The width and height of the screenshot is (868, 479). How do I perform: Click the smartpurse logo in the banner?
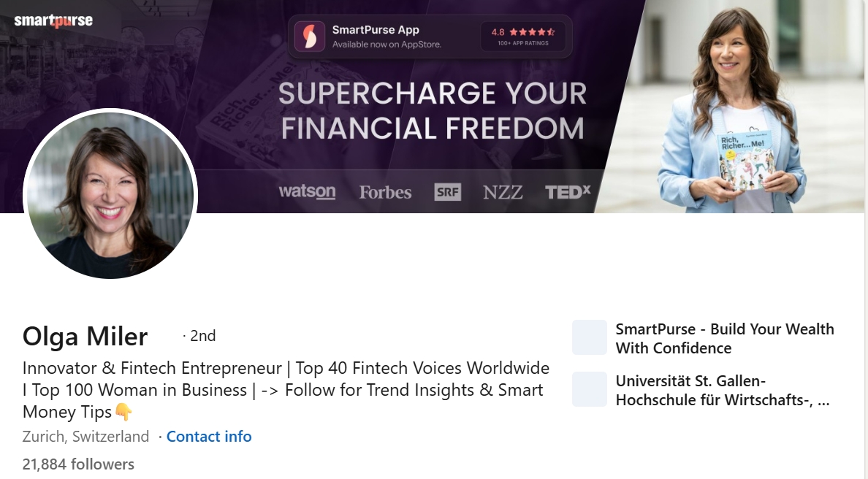(53, 20)
